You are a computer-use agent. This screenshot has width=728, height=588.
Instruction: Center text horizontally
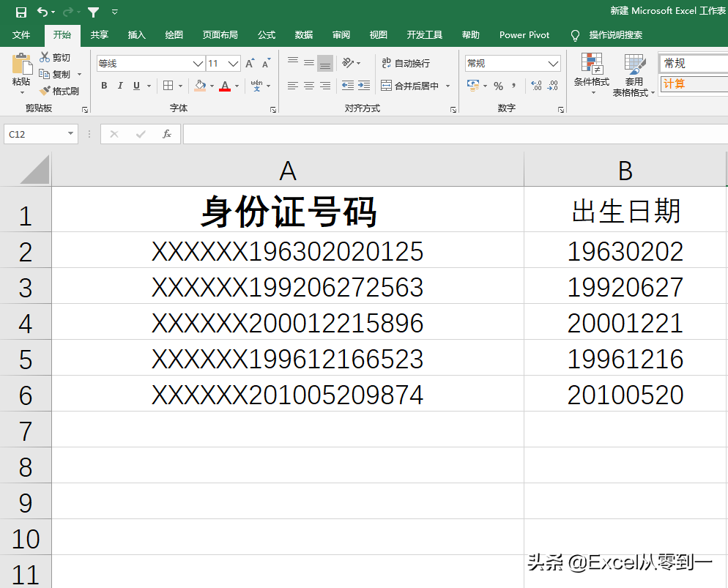point(309,86)
